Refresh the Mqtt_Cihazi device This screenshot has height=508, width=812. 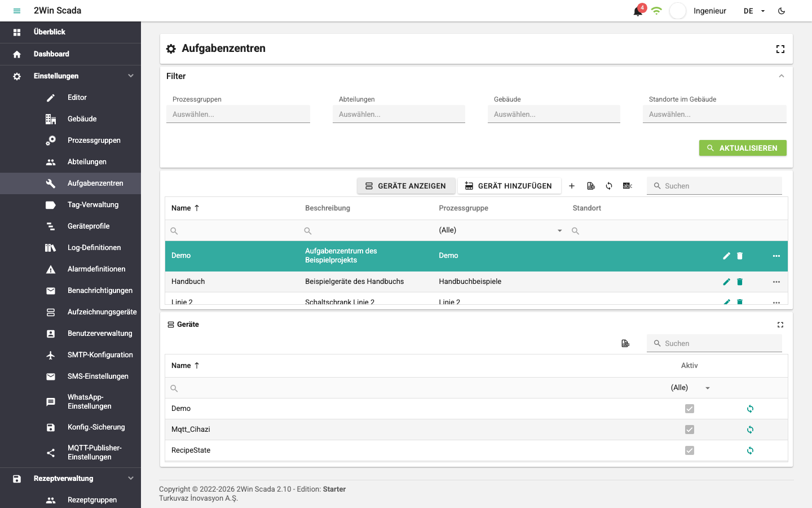tap(750, 430)
